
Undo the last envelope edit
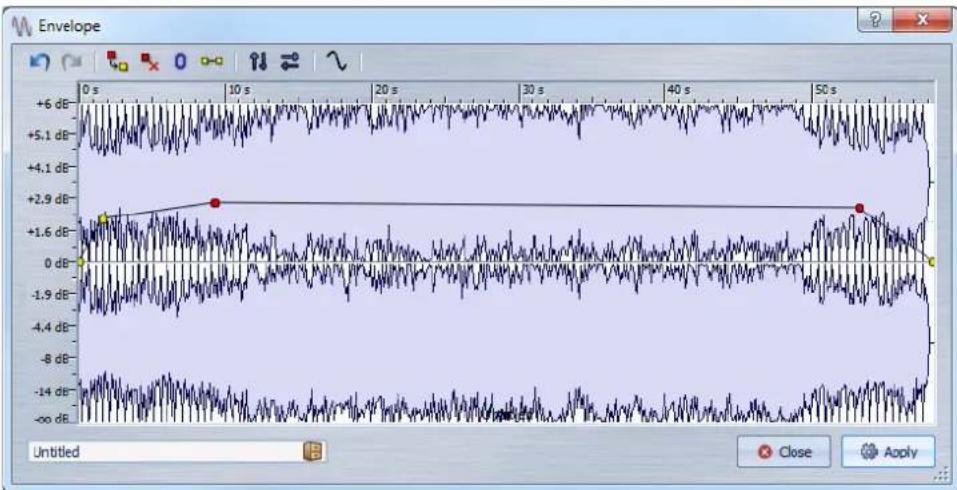point(40,62)
